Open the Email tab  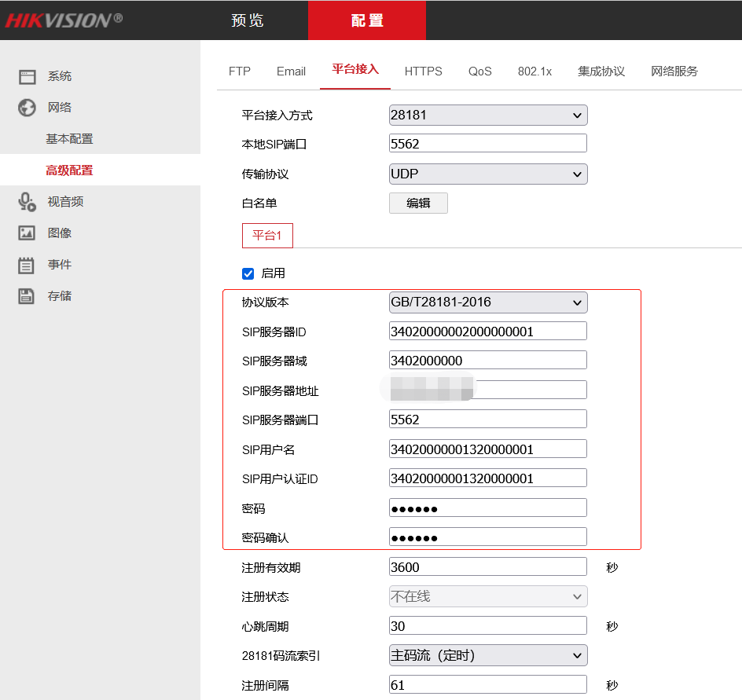(291, 71)
